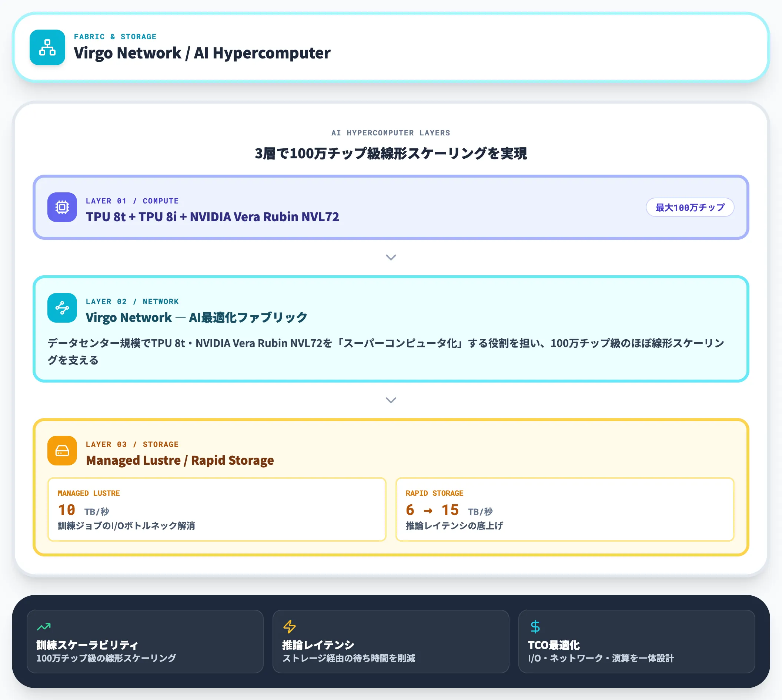Click the orange arrow between 6 and 15
The image size is (782, 700).
pyautogui.click(x=428, y=510)
